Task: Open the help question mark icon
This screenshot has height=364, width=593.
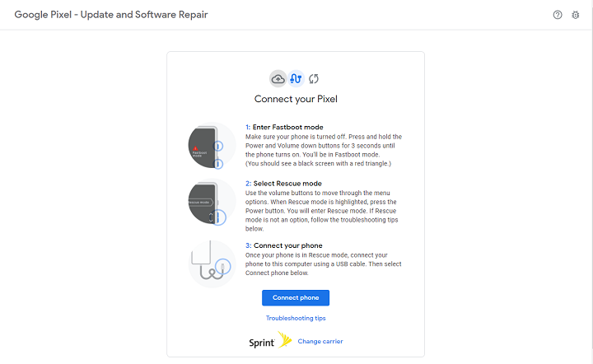Action: (x=558, y=15)
